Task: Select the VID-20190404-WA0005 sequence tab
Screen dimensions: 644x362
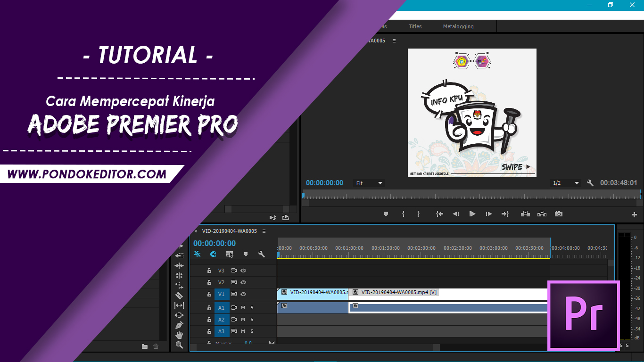Action: click(230, 231)
